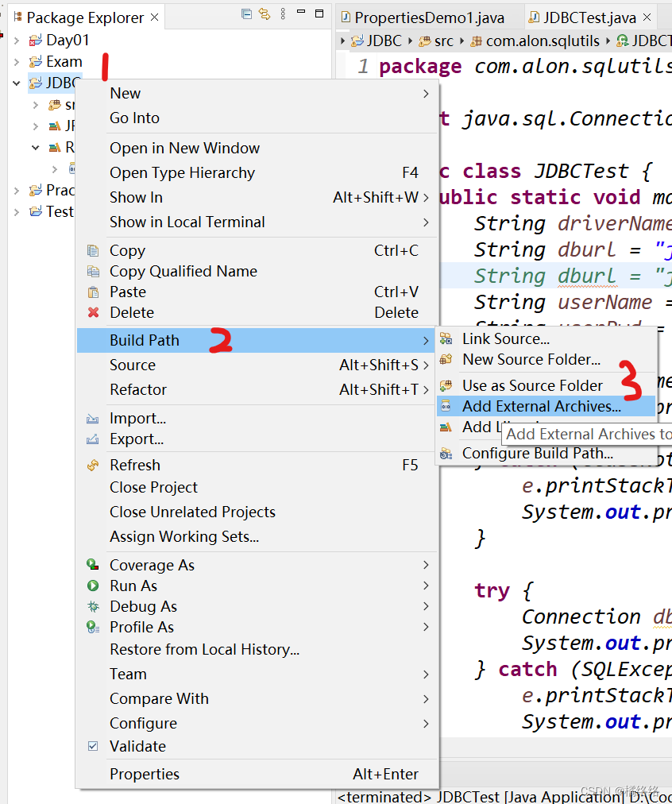Switch to PropertiesDemo1.java tab

pyautogui.click(x=429, y=18)
